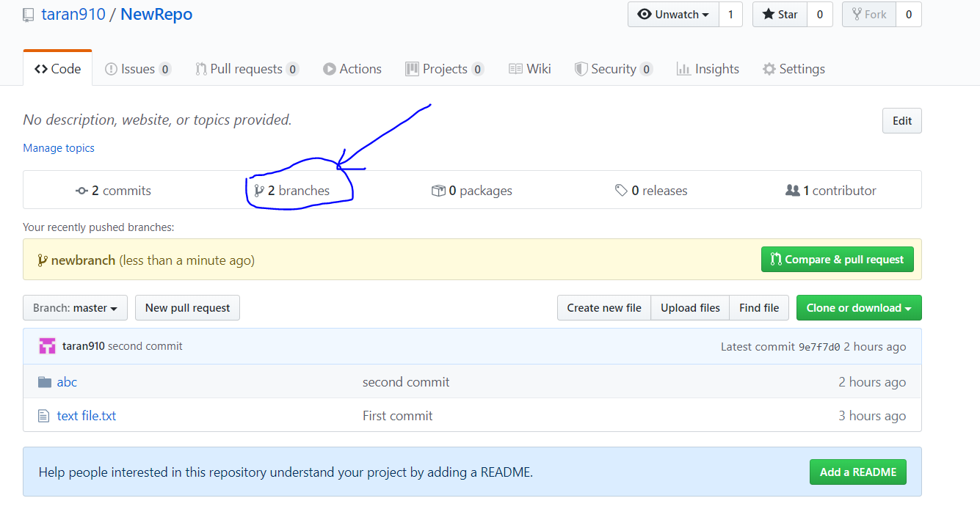Open the Issues tab

coord(138,69)
